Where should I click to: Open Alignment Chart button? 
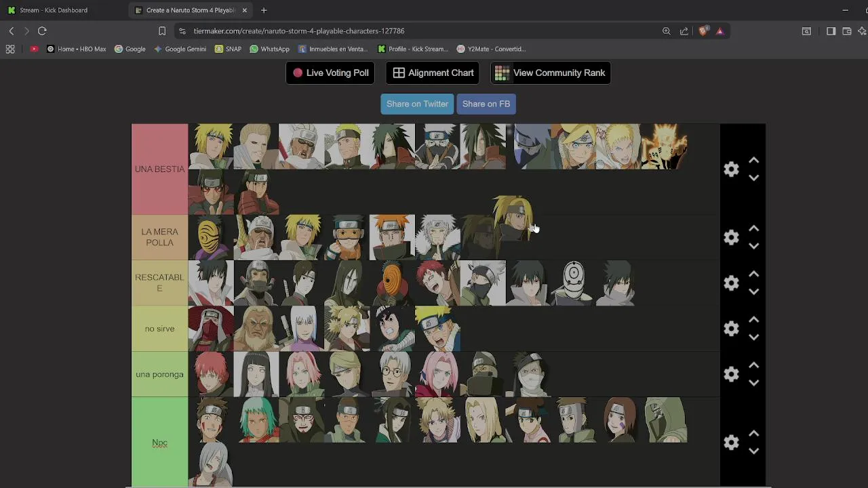coord(433,73)
